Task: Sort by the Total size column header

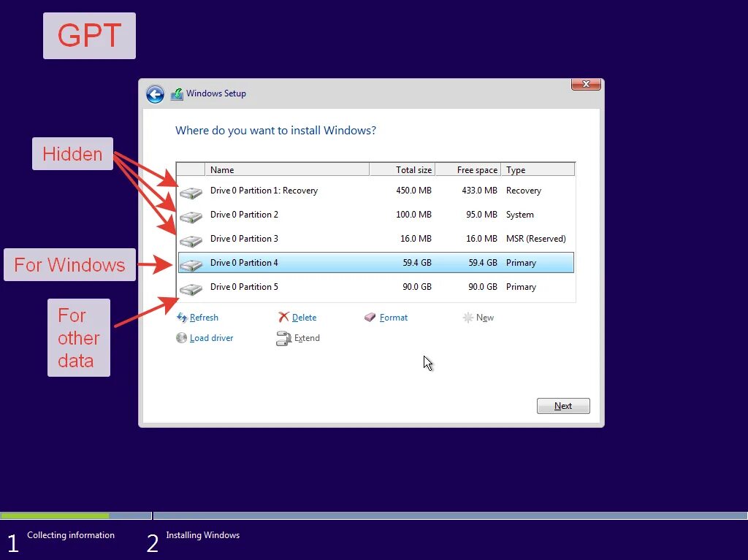Action: [x=402, y=170]
